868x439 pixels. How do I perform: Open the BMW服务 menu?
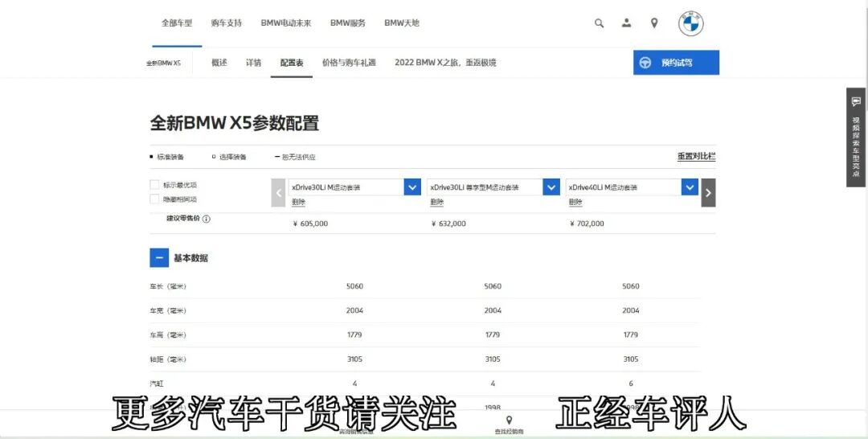tap(348, 23)
